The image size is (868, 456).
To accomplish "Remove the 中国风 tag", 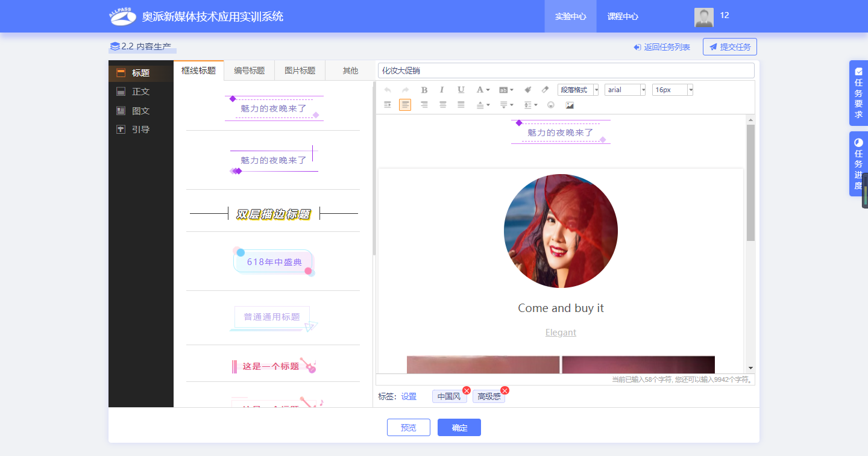I will (467, 390).
